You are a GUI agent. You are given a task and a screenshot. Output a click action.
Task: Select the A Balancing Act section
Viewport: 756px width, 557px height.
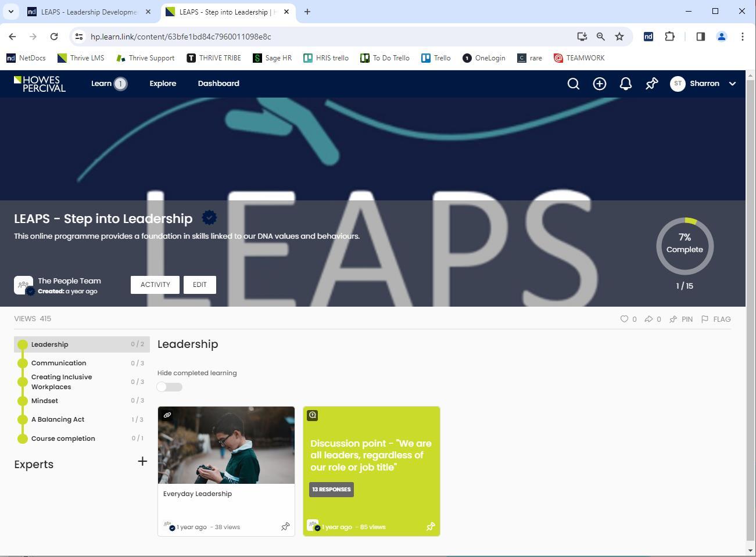[82, 419]
